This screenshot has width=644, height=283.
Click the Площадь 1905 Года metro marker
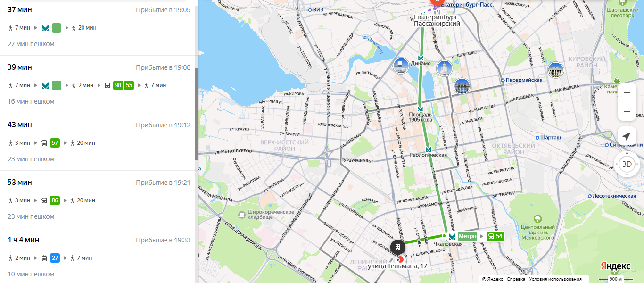point(420,108)
